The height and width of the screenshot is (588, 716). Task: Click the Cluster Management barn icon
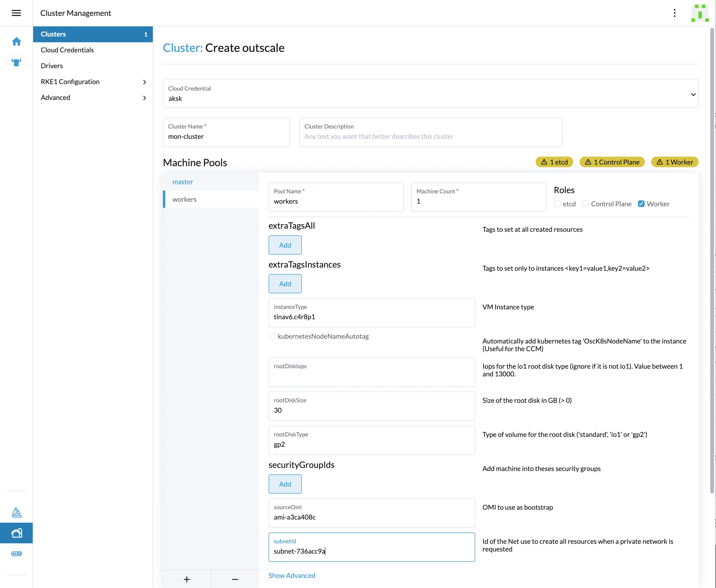(x=16, y=533)
